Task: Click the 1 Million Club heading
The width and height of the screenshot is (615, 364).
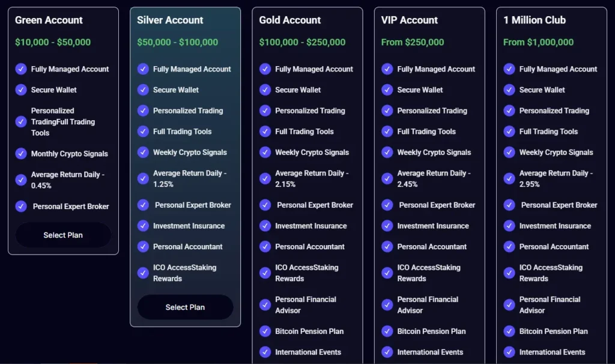Action: pyautogui.click(x=535, y=20)
